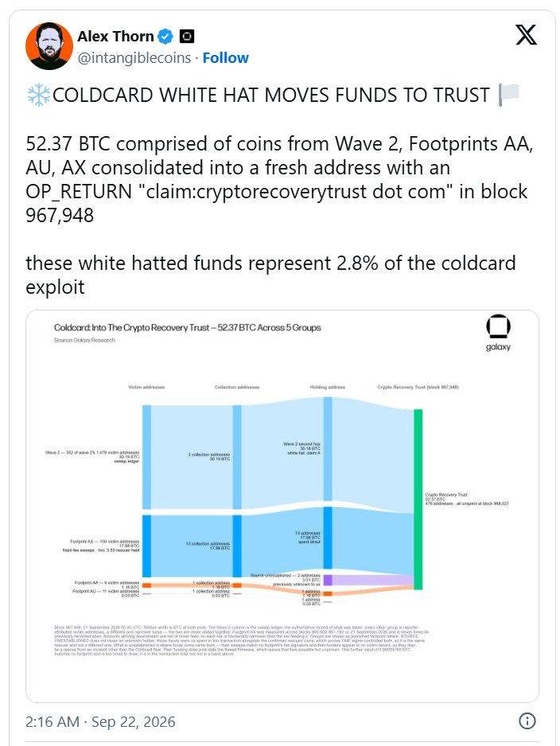The image size is (560, 746).
Task: Click the blue verified badge
Action: (x=165, y=36)
